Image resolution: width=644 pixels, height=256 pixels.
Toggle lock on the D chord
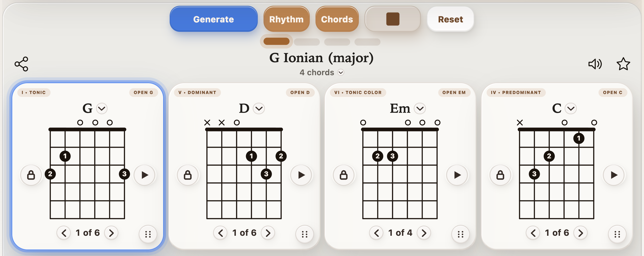(187, 175)
